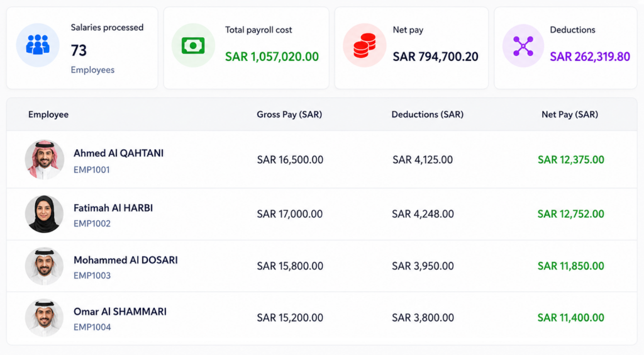Select employee ID EMP1001
The width and height of the screenshot is (644, 355).
92,170
